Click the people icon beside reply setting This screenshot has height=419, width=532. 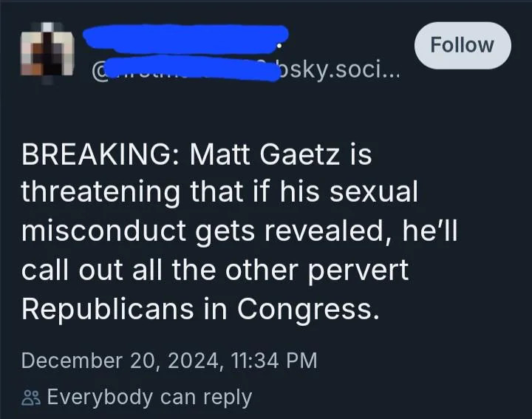coord(30,398)
